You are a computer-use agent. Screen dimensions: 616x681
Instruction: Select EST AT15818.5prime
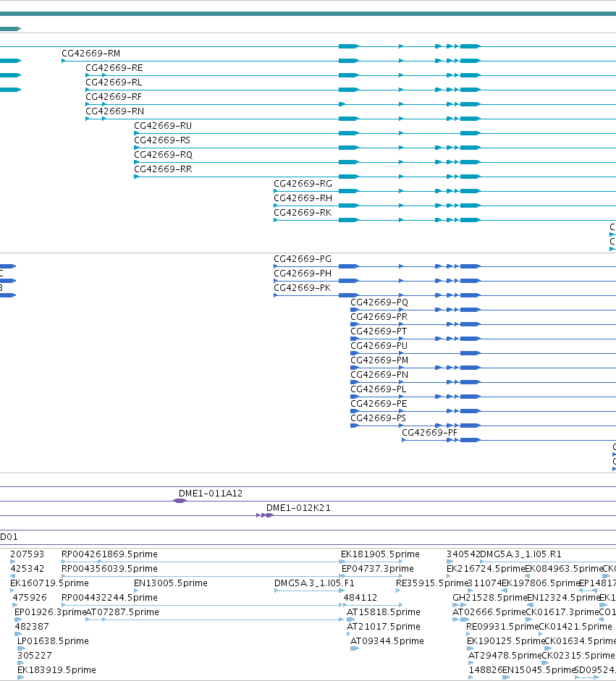[x=384, y=612]
